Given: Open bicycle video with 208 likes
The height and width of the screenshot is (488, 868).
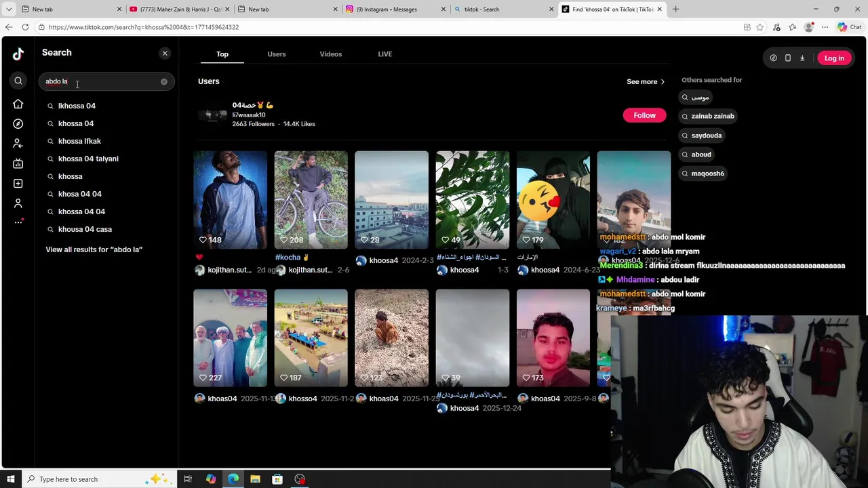Looking at the screenshot, I should (311, 200).
